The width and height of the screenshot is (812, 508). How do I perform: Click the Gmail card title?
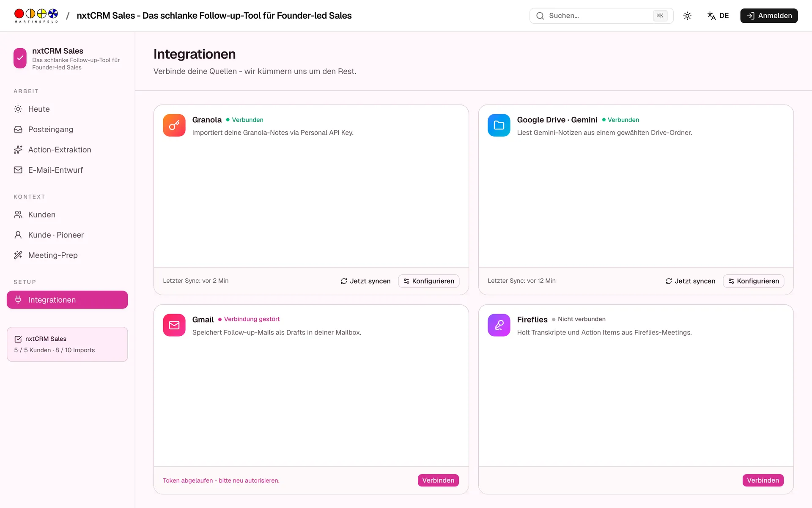pyautogui.click(x=203, y=320)
